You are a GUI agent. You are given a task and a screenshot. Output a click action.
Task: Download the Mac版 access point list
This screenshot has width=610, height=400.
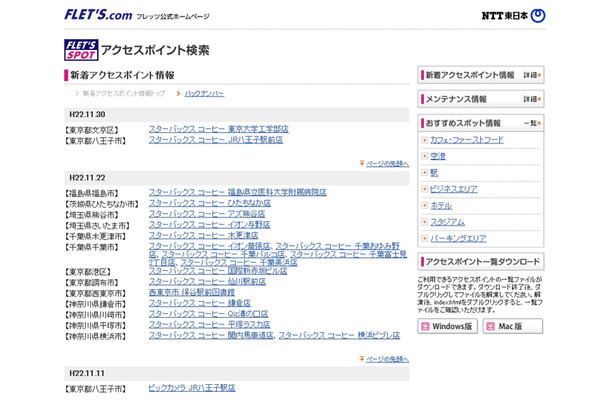pyautogui.click(x=513, y=326)
